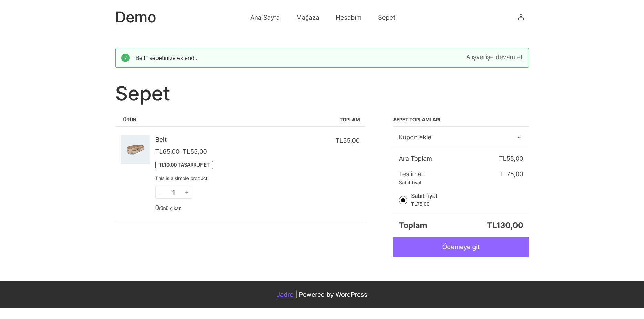Click the Demo site title

click(136, 17)
